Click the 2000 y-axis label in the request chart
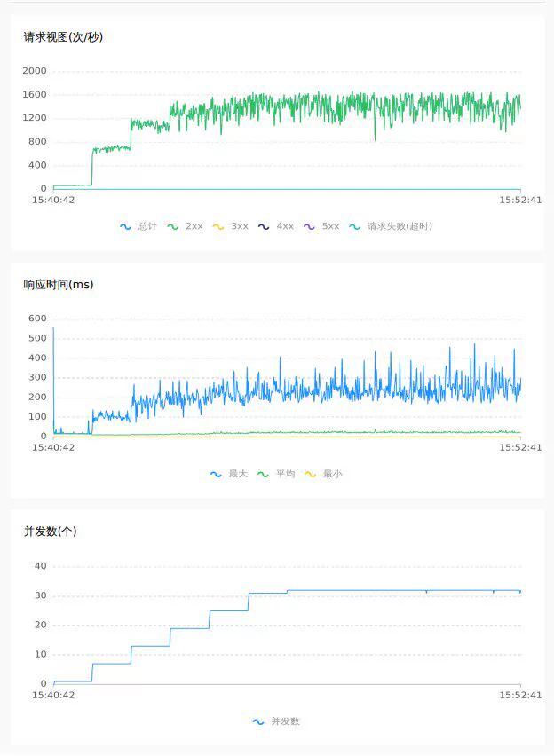554x756 pixels. tap(35, 71)
